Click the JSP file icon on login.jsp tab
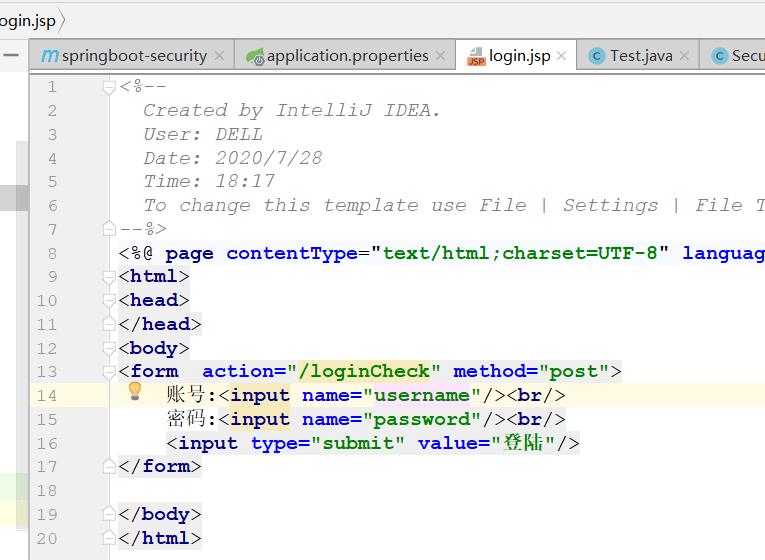Screen dimensions: 765x560 [x=476, y=57]
